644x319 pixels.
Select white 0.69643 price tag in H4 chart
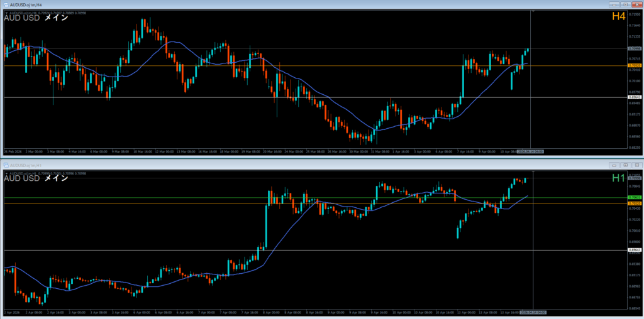634,97
